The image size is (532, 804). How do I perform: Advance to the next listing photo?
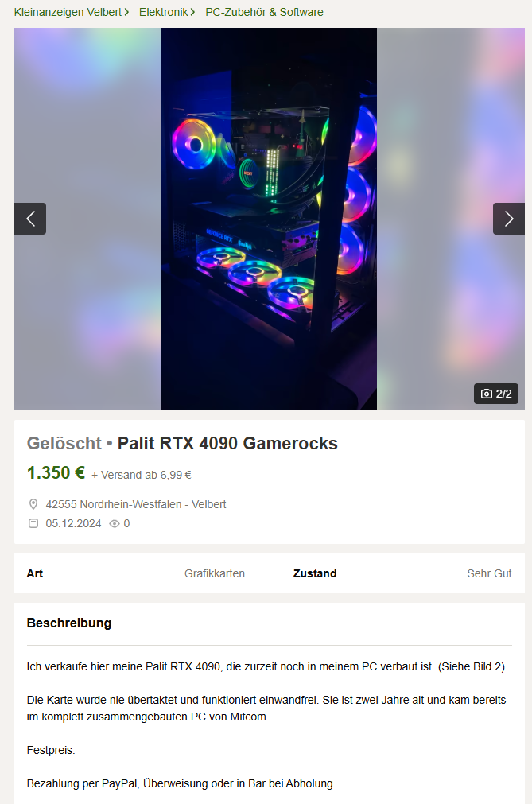point(508,219)
